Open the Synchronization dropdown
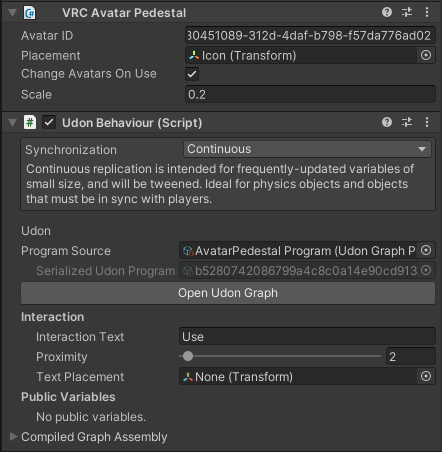 [x=307, y=149]
